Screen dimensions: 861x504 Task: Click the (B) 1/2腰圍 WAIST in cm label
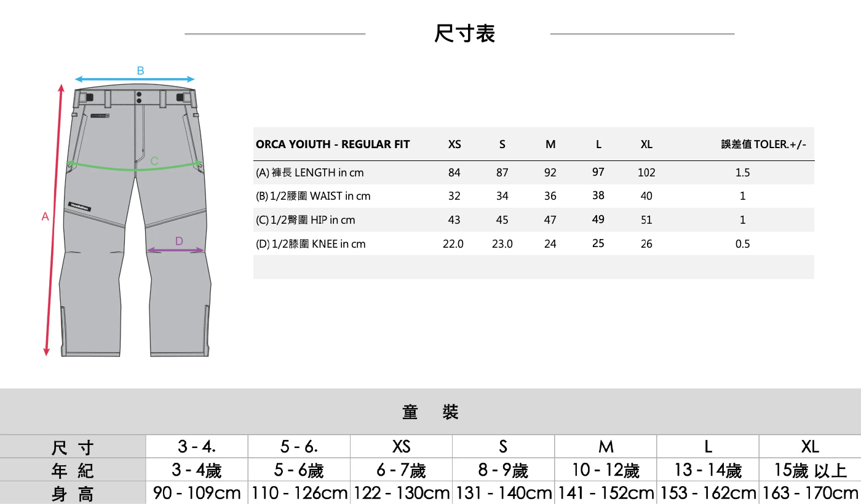(x=313, y=196)
